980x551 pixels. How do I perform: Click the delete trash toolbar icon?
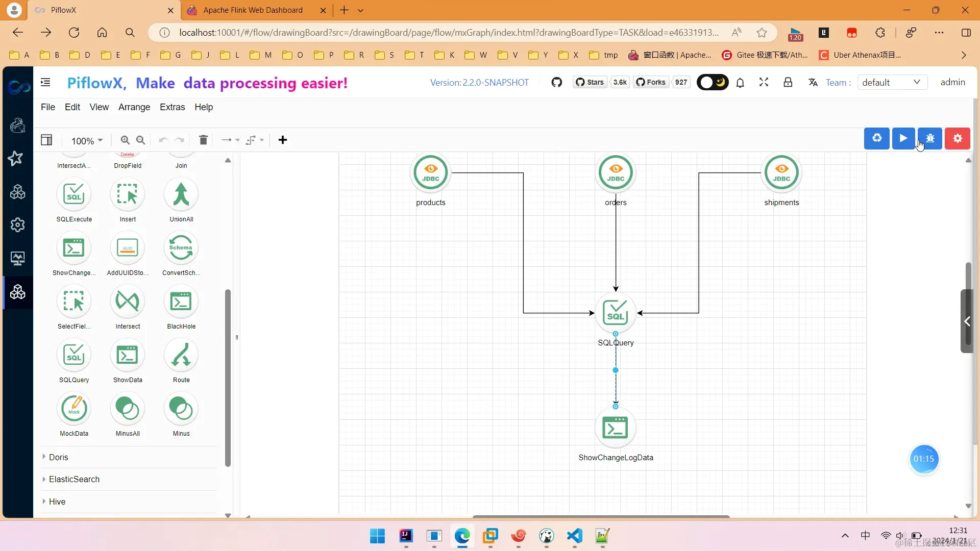point(203,140)
